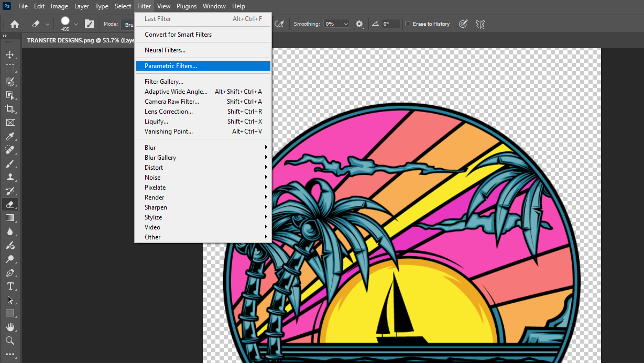The height and width of the screenshot is (363, 644).
Task: Toggle the Brush Settings panel
Action: pos(90,24)
